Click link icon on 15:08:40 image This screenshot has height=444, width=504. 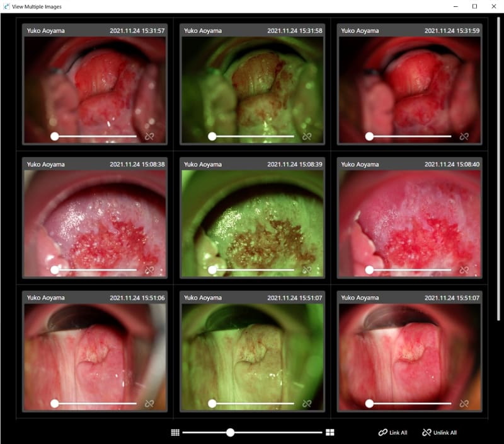464,270
